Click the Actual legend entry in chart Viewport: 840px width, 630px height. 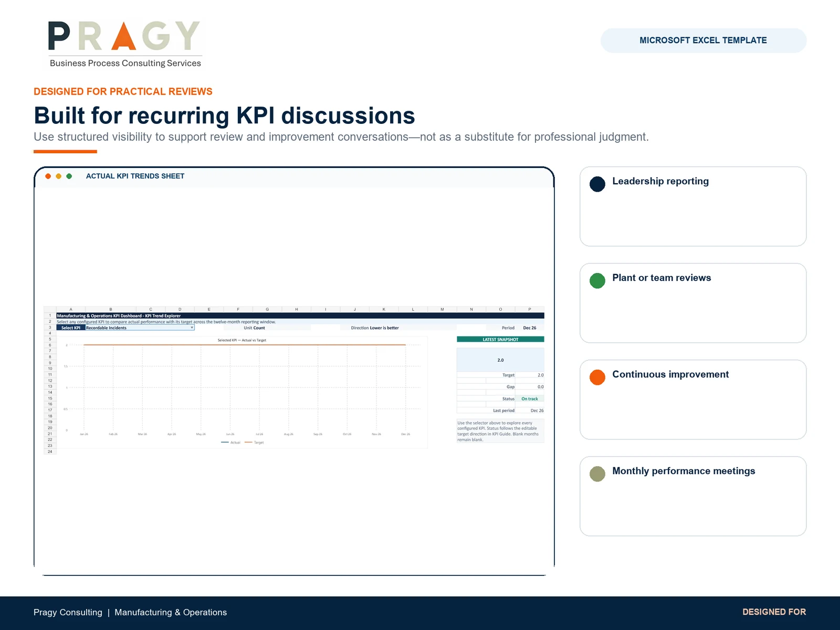[231, 443]
